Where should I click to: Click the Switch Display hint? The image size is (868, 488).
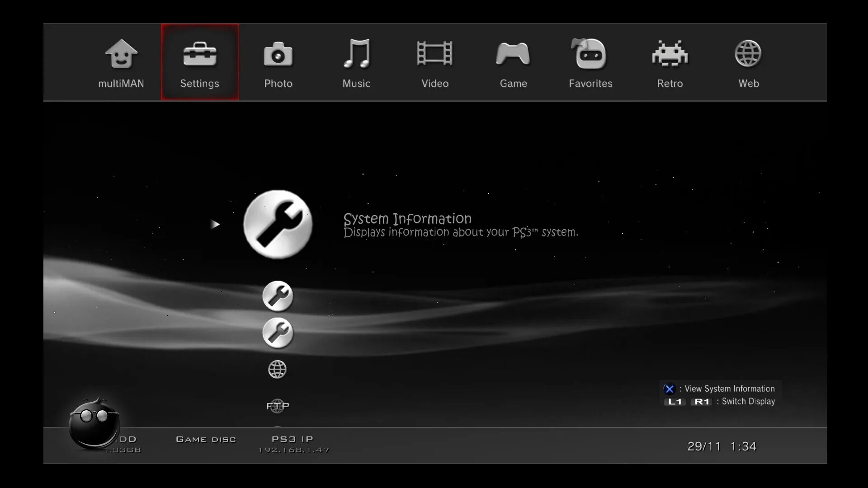[748, 401]
